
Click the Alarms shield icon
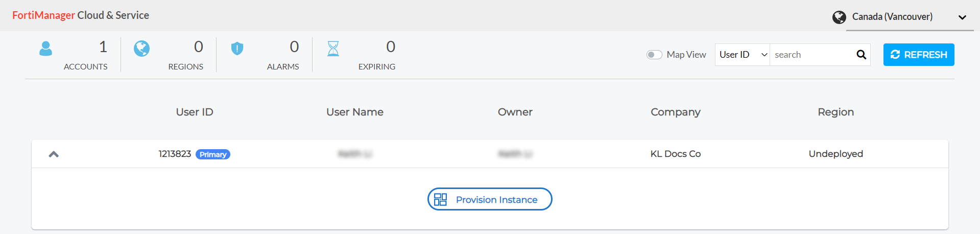point(237,49)
